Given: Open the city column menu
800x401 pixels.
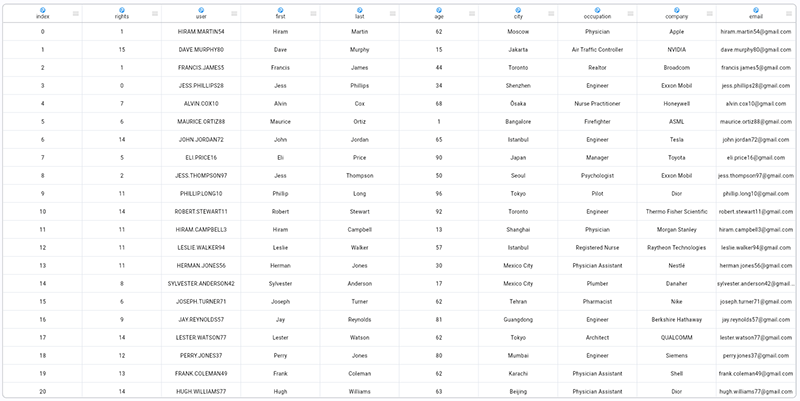Looking at the screenshot, I should click(551, 14).
